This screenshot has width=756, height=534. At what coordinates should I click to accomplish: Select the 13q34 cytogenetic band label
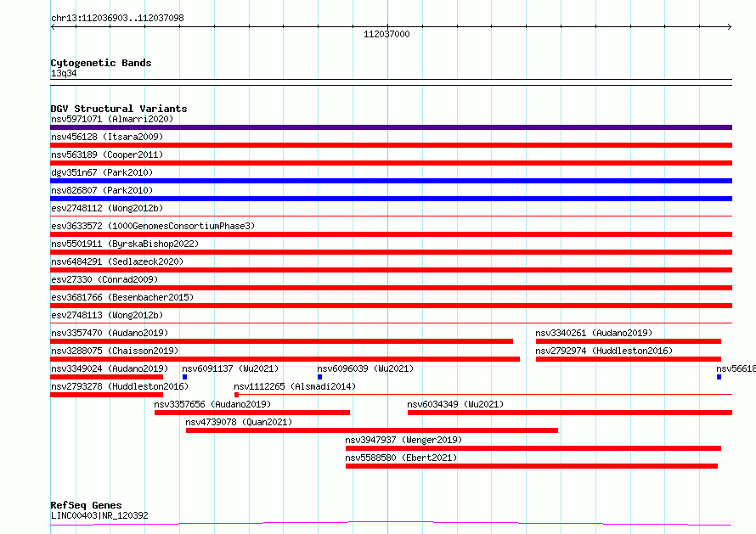(x=64, y=73)
